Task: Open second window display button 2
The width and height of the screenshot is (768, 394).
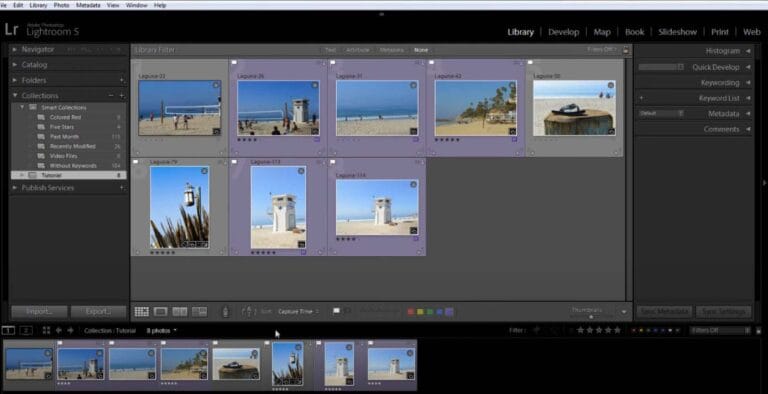Action: click(25, 330)
